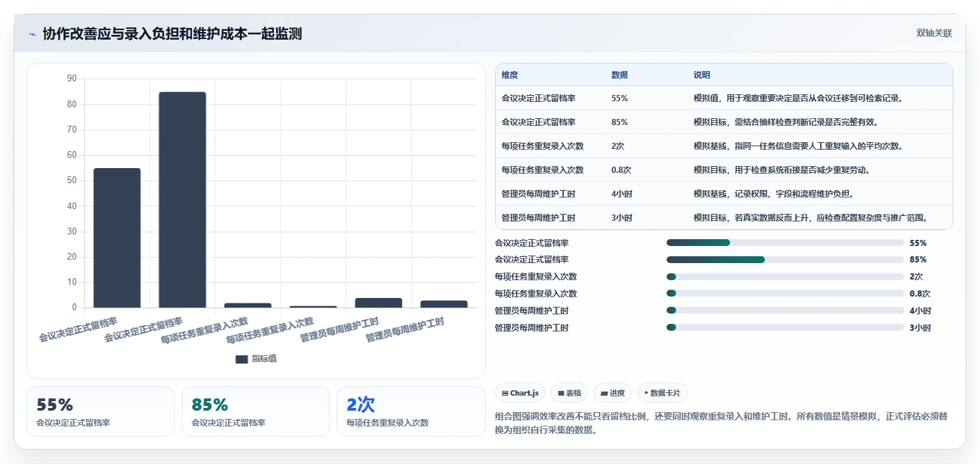The height and width of the screenshot is (464, 980).
Task: Click 管理员每周维护工时 in the table's 3小时 row
Action: pyautogui.click(x=538, y=218)
